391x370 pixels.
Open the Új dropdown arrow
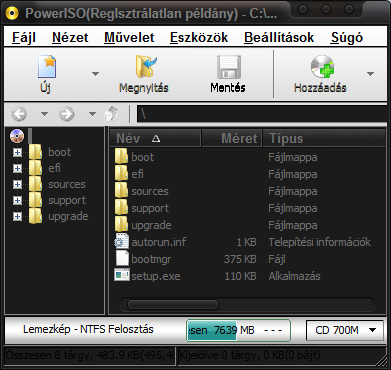pyautogui.click(x=95, y=74)
